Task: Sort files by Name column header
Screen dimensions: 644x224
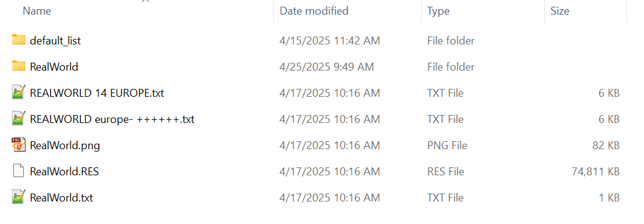Action: [37, 11]
